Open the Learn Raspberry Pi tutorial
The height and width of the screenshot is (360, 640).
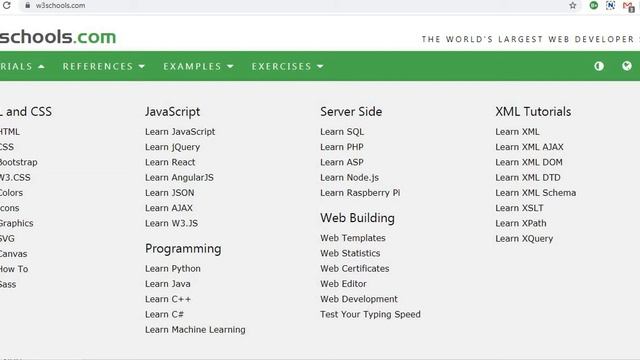[360, 193]
